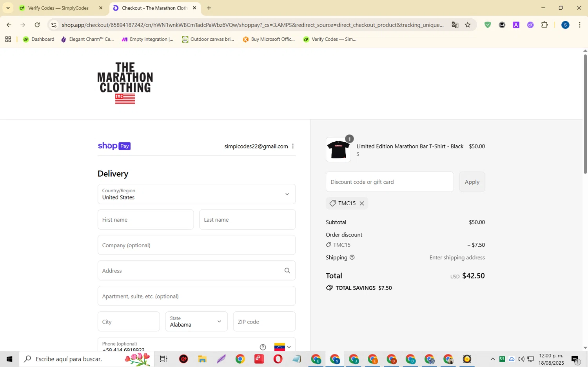Click the Apply discount button
The width and height of the screenshot is (588, 367).
coord(472,182)
